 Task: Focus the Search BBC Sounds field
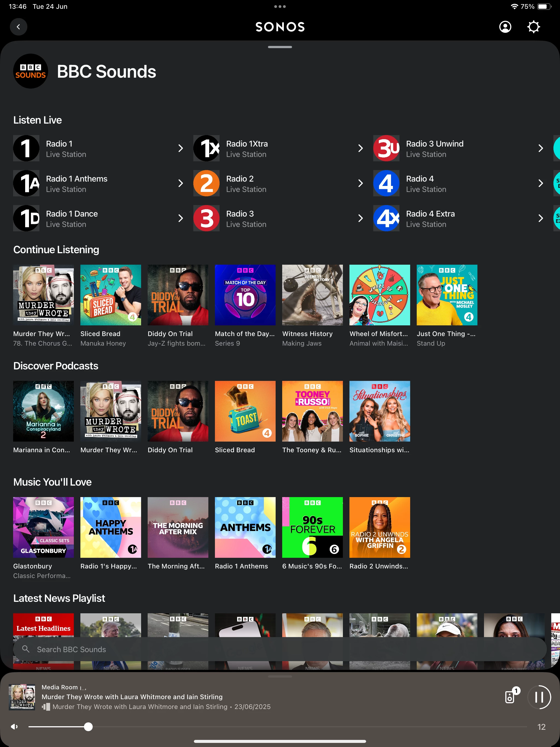[280, 649]
